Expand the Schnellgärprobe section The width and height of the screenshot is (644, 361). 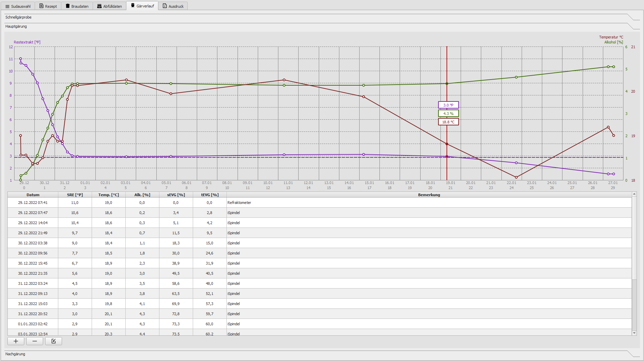[19, 17]
